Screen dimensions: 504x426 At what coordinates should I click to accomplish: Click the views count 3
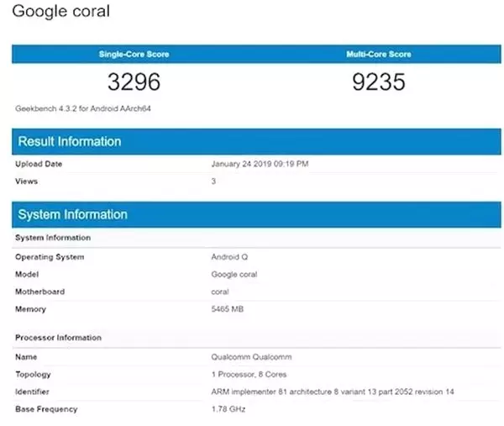click(x=213, y=181)
